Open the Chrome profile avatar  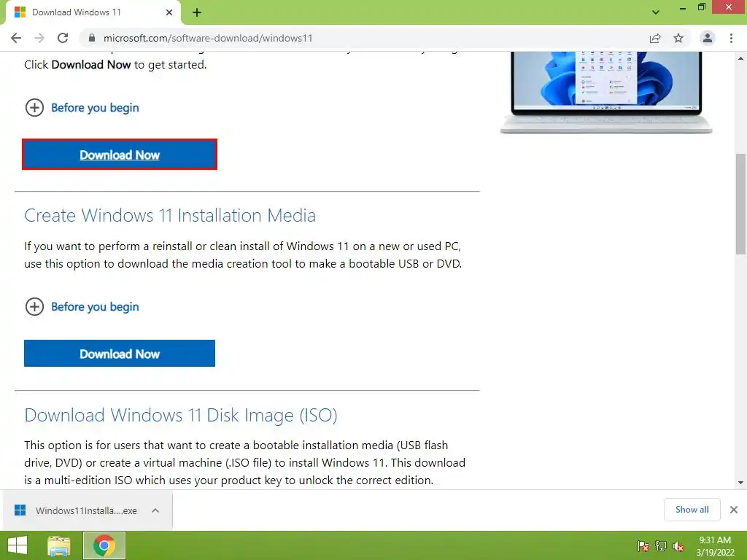coord(708,38)
